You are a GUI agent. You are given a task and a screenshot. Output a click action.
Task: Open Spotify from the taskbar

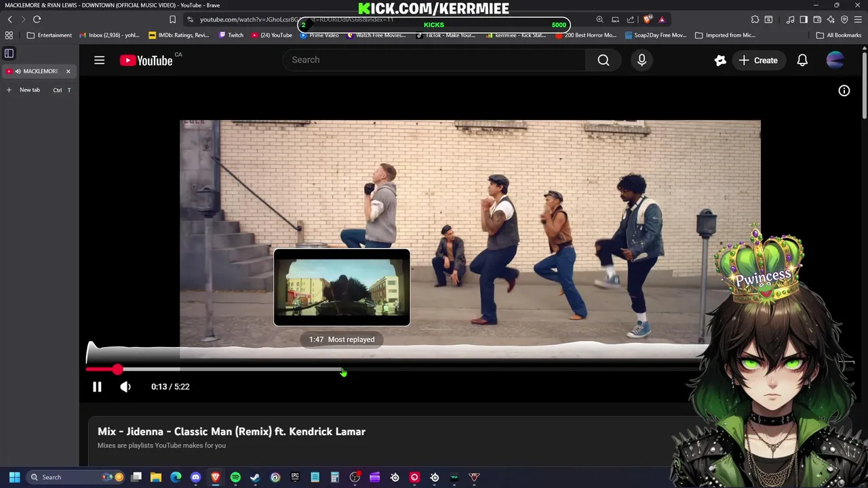coord(235,477)
